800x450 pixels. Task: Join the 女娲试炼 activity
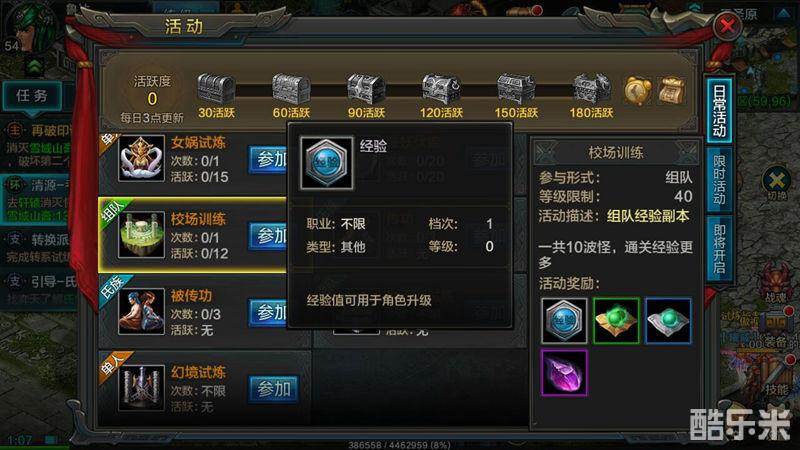(x=268, y=159)
